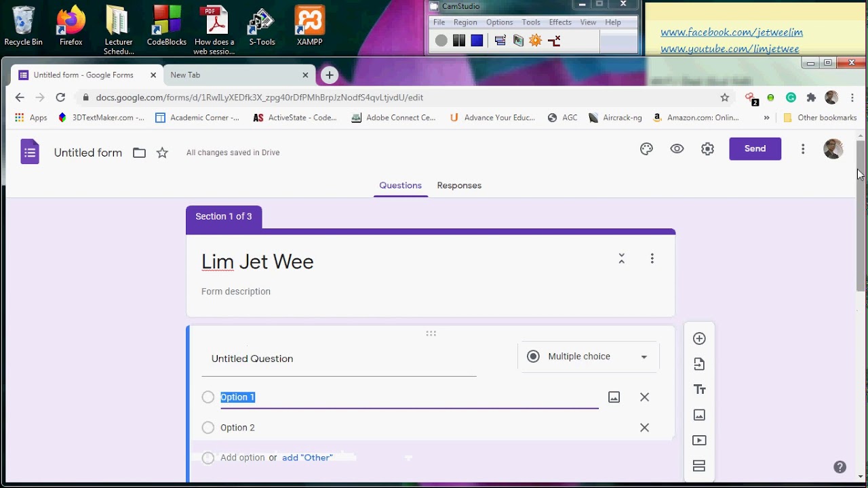Open new browser tab
This screenshot has width=868, height=488.
pyautogui.click(x=330, y=75)
